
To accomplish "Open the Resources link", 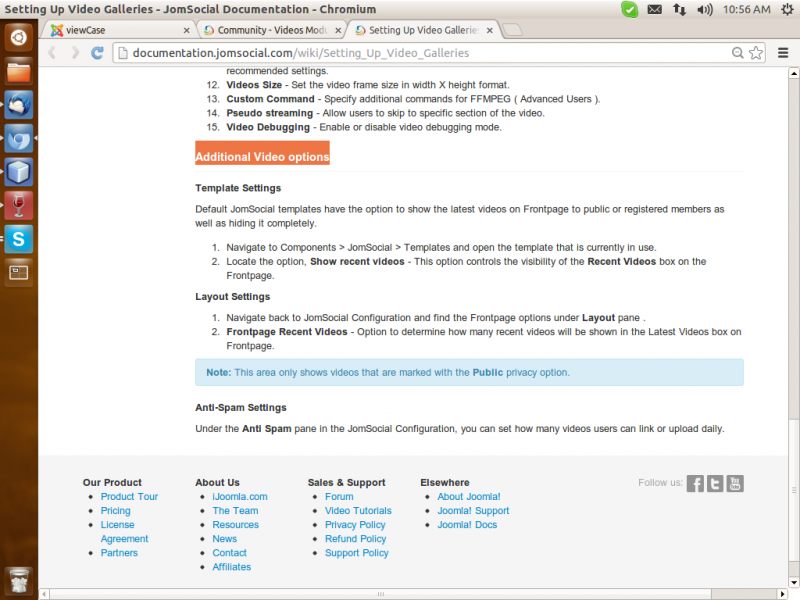I will tap(235, 524).
